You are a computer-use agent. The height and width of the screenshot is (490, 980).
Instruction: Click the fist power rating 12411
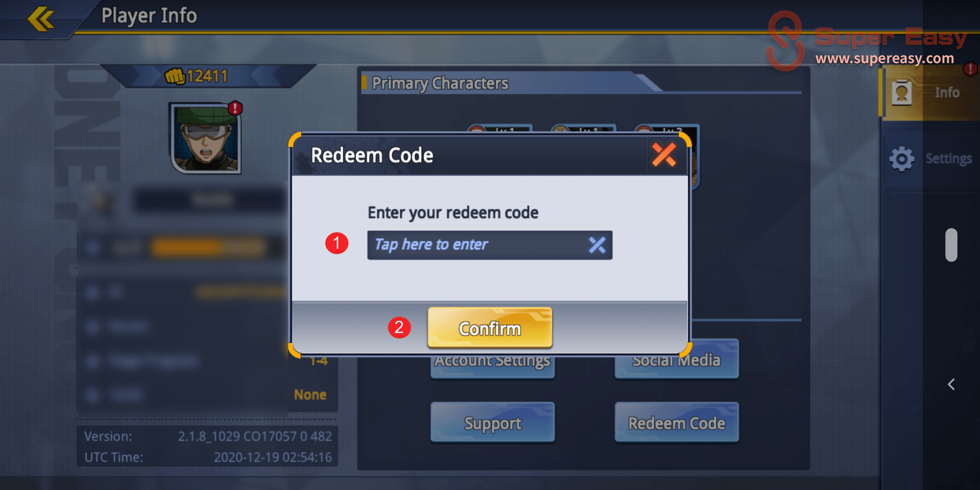196,76
